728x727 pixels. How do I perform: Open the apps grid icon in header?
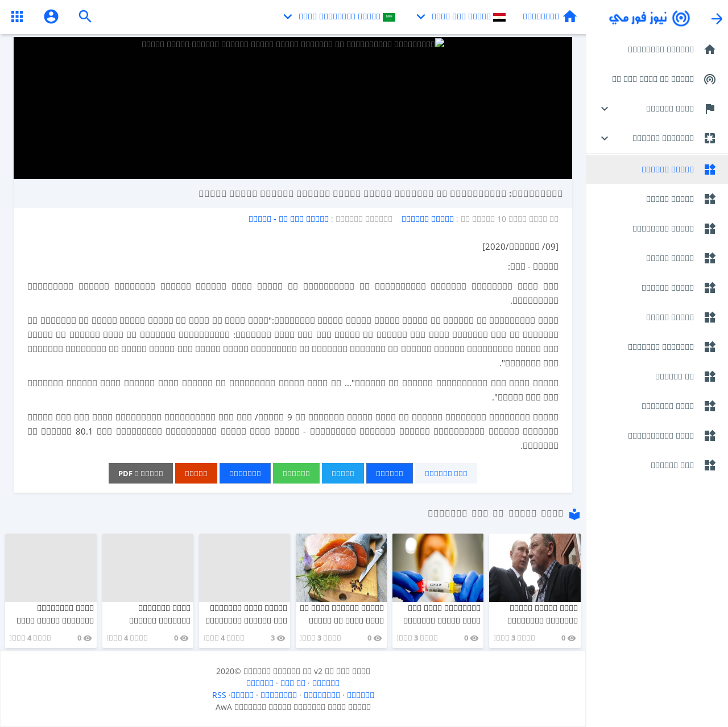(17, 16)
